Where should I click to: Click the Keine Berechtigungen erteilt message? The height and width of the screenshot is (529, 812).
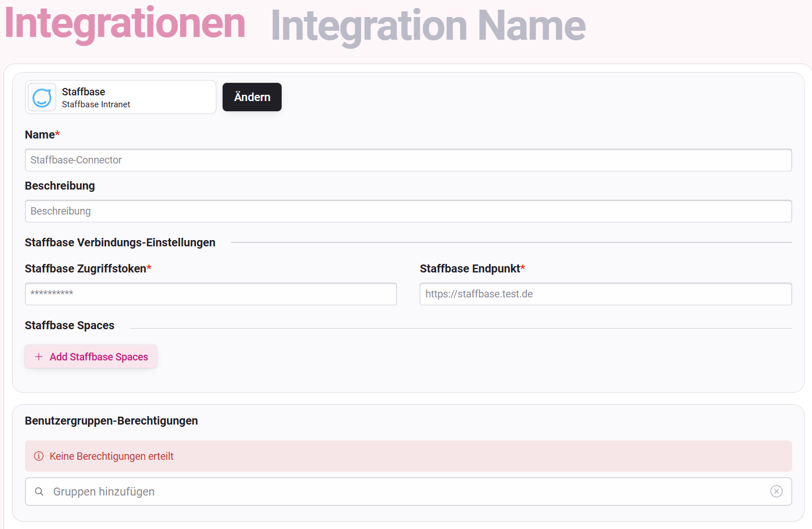click(x=111, y=456)
